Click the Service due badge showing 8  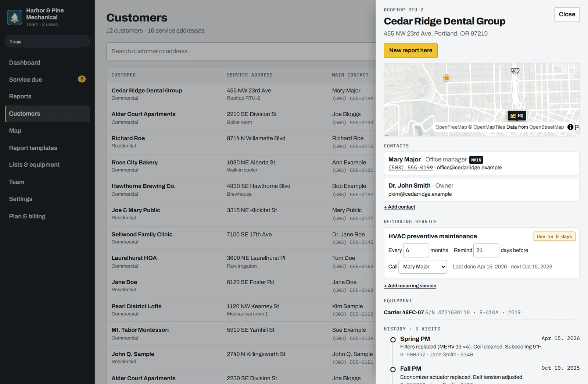click(x=82, y=79)
